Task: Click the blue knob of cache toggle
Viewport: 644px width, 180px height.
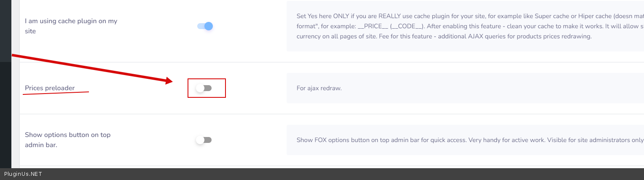Action: coord(209,26)
